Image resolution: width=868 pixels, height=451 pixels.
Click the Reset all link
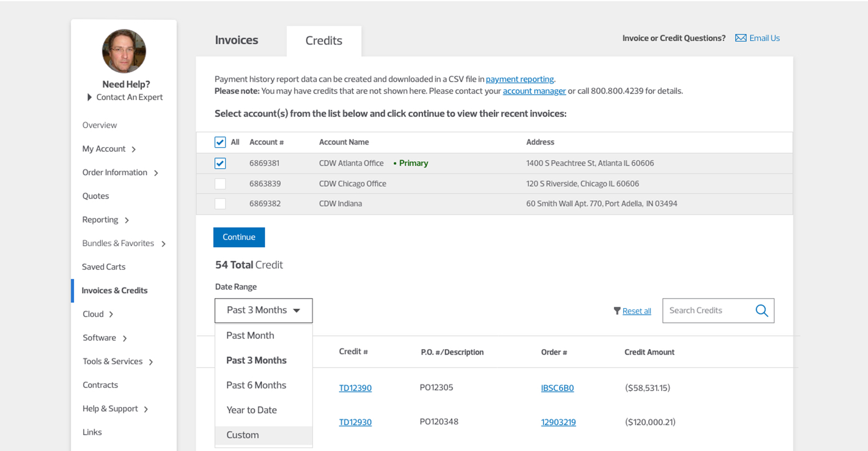pyautogui.click(x=637, y=311)
